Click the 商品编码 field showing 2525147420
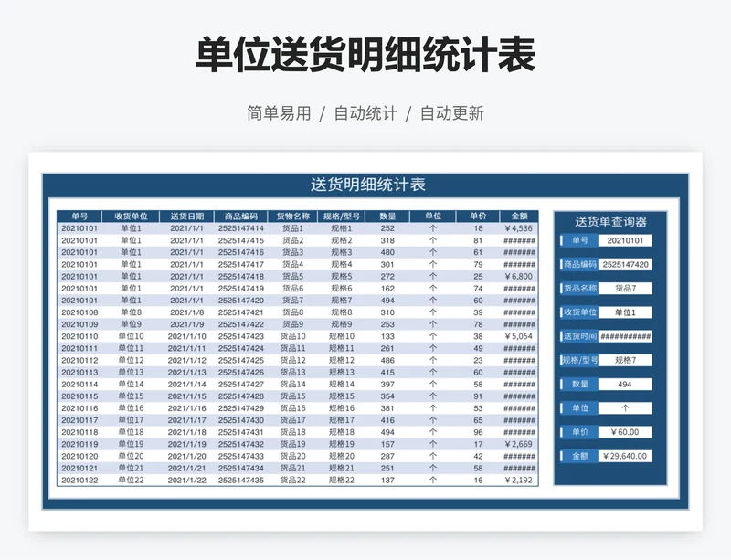The height and width of the screenshot is (560, 731). [x=625, y=264]
